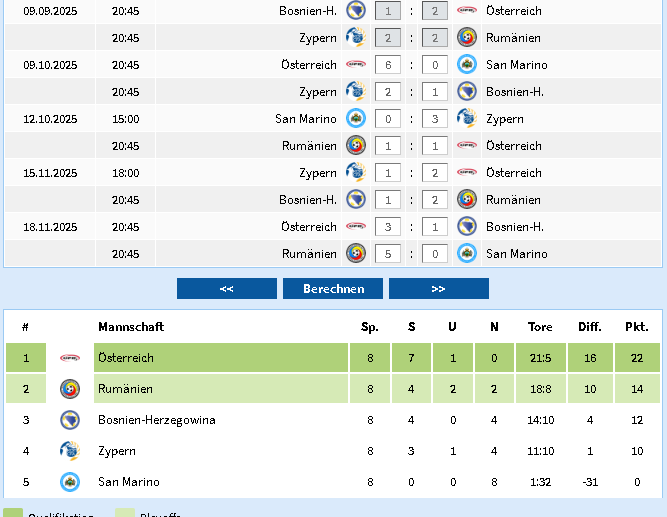Click Zypern crest in San Marino 0:3 match
The width and height of the screenshot is (667, 517).
(x=467, y=119)
